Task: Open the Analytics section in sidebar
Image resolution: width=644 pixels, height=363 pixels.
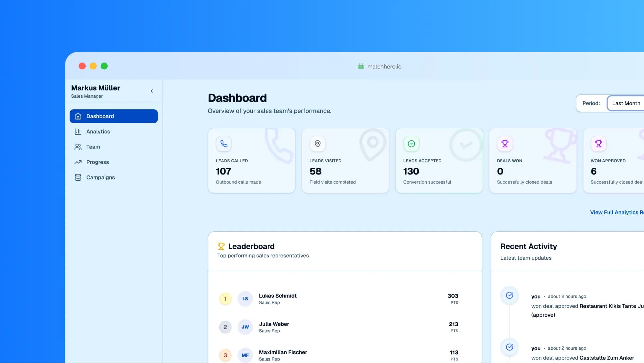Action: click(98, 132)
